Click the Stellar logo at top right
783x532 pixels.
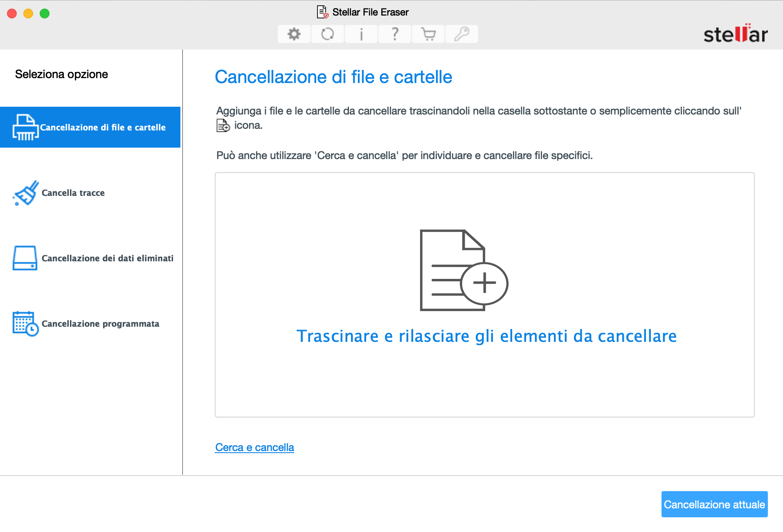tap(735, 34)
